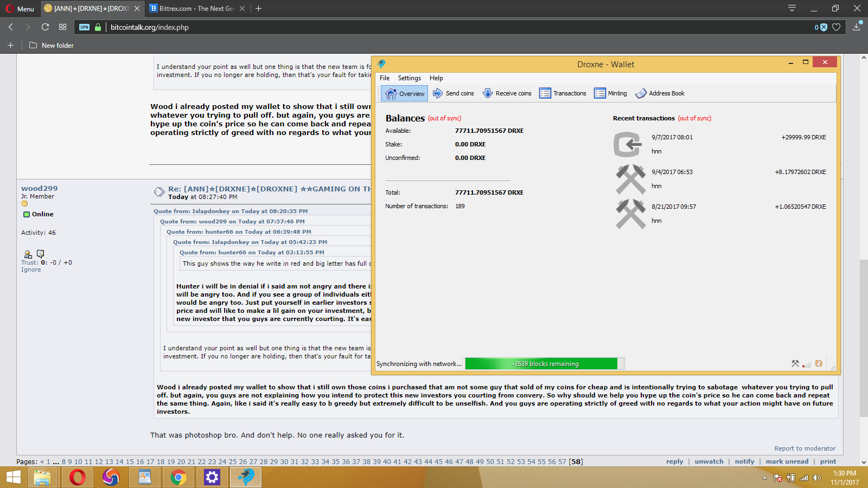The image size is (868, 488).
Task: Open Opera from the taskbar
Action: pos(78,477)
